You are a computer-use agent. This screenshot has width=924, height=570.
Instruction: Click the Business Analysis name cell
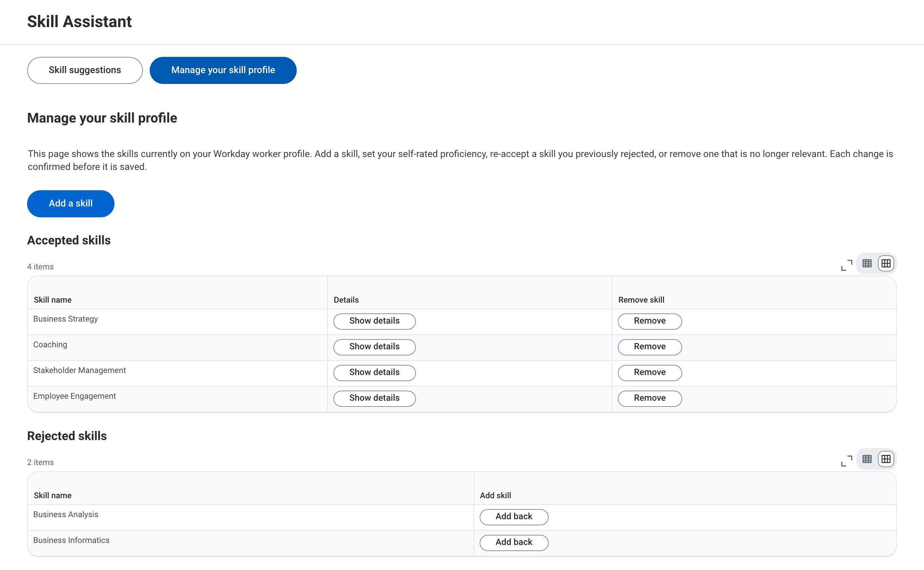(250, 518)
